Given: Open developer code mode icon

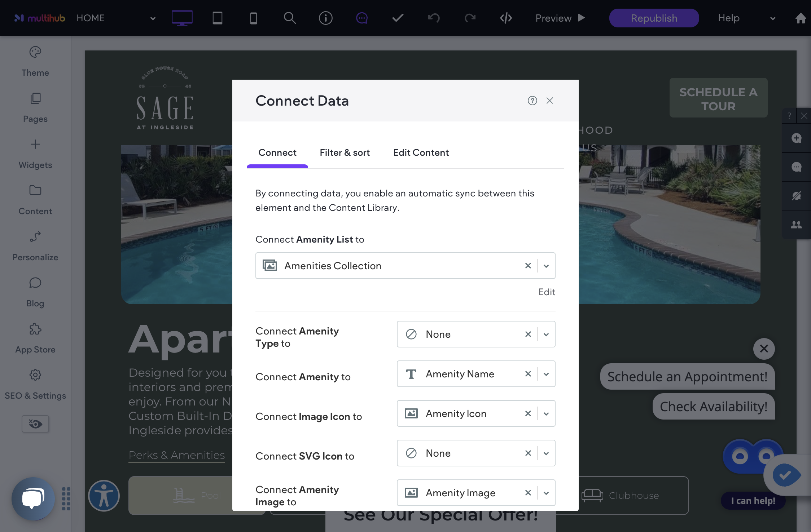Looking at the screenshot, I should click(x=506, y=18).
